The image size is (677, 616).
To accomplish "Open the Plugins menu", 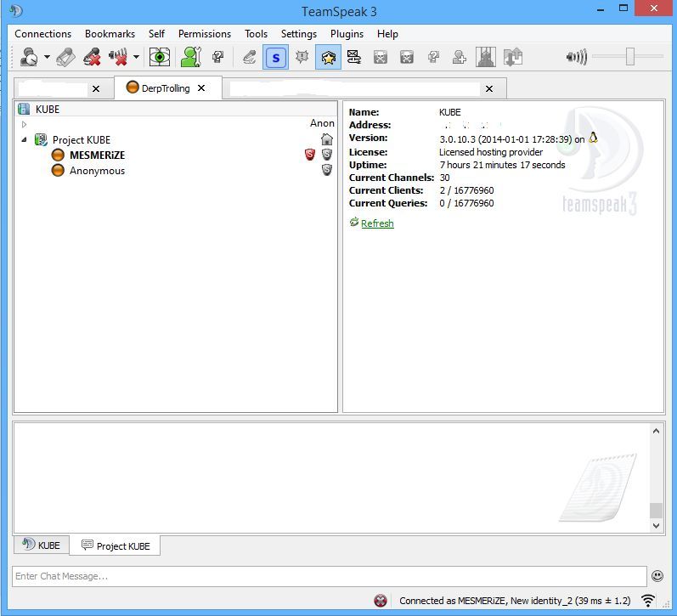I will pos(347,34).
